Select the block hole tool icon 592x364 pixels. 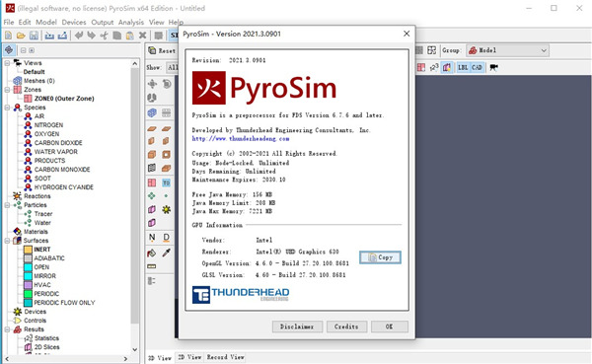[x=166, y=155]
